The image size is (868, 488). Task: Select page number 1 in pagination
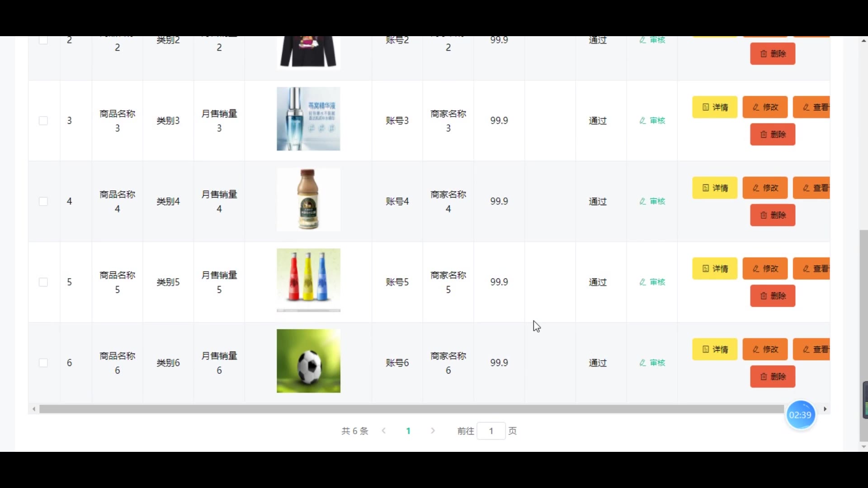coord(408,431)
